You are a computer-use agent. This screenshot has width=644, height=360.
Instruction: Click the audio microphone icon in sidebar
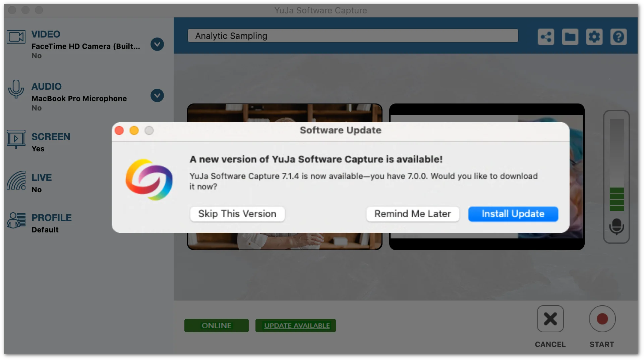pos(16,89)
